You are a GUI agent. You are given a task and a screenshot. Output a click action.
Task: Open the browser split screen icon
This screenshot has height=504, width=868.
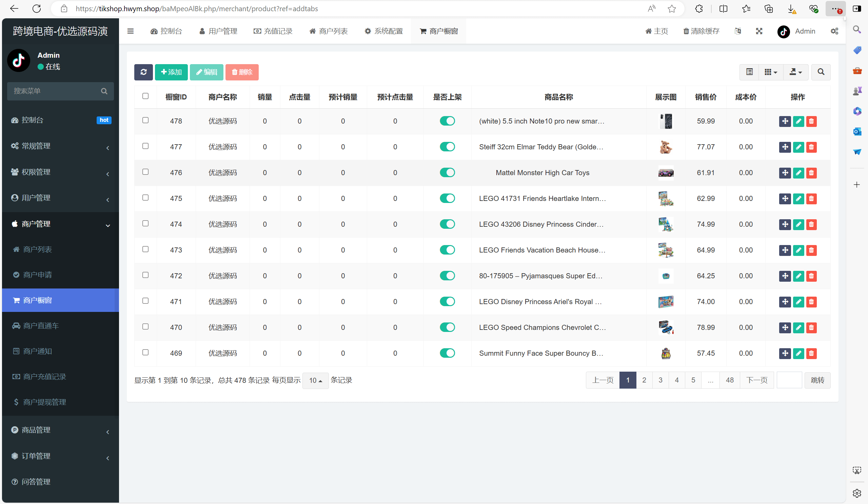pyautogui.click(x=723, y=9)
